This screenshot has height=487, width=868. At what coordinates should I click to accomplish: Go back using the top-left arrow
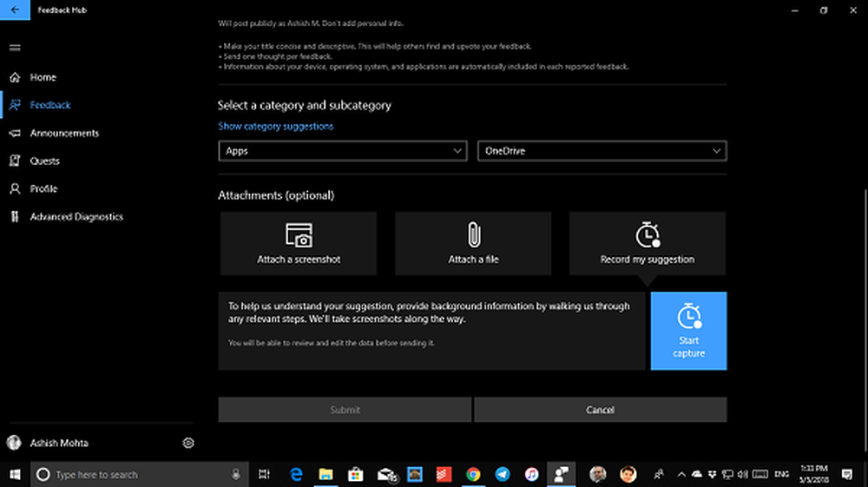[x=15, y=10]
